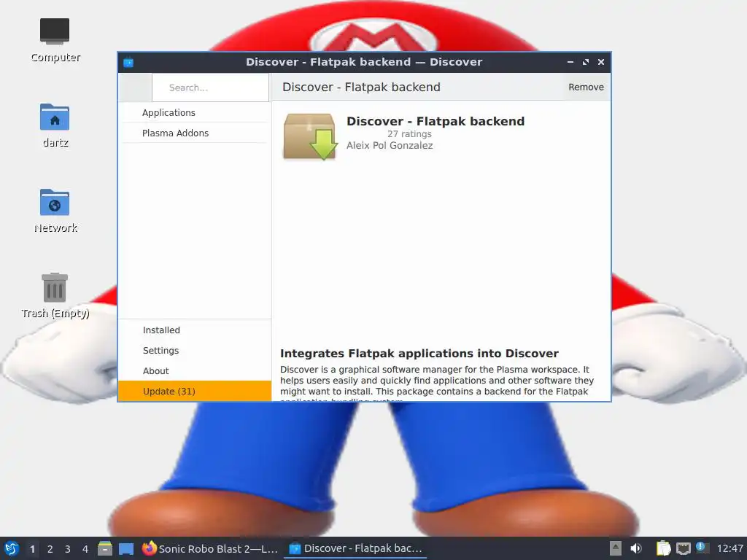The height and width of the screenshot is (560, 747).
Task: Open the Applications category
Action: click(x=194, y=113)
